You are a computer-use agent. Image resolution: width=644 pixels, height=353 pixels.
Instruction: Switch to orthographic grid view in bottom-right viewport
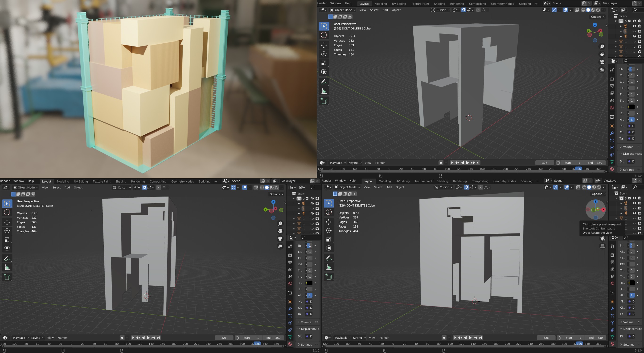pos(602,246)
